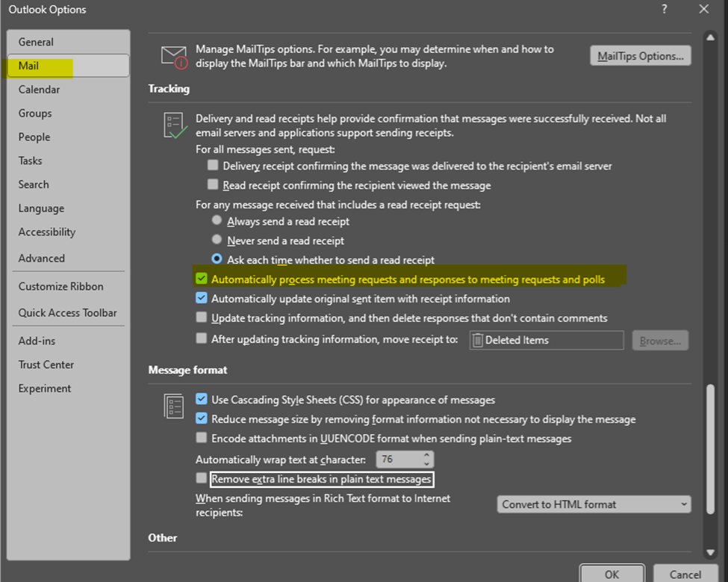Click the 'Automatically wrap text at character' label
This screenshot has height=582, width=728.
(x=281, y=459)
